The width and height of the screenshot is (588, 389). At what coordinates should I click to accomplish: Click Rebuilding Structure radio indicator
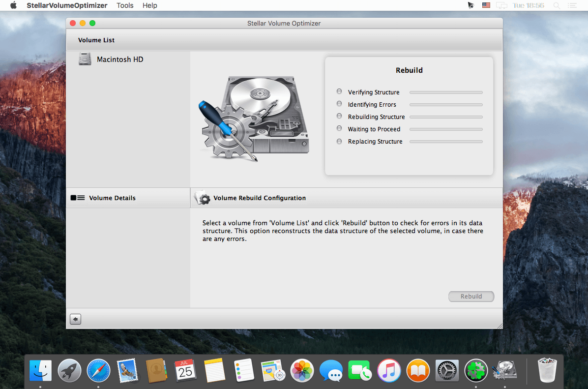point(339,116)
